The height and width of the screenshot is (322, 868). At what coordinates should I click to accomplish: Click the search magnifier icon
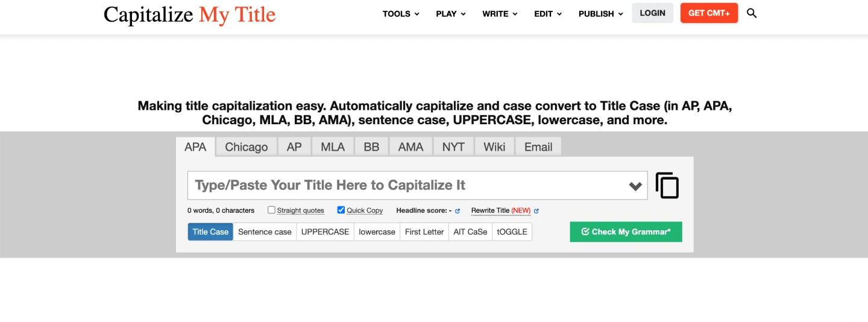pos(752,13)
